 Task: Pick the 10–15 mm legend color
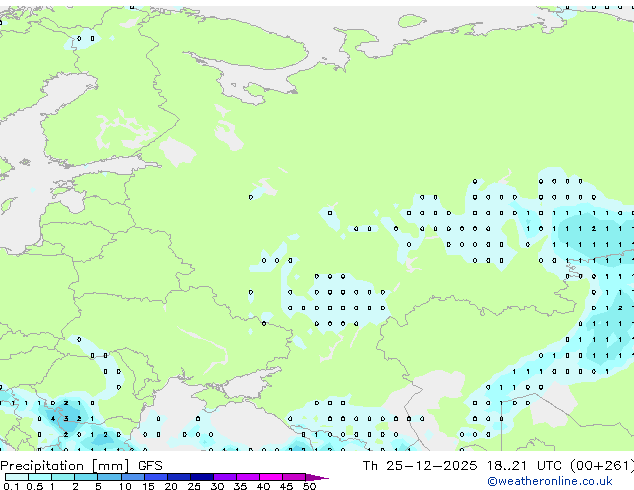133,477
